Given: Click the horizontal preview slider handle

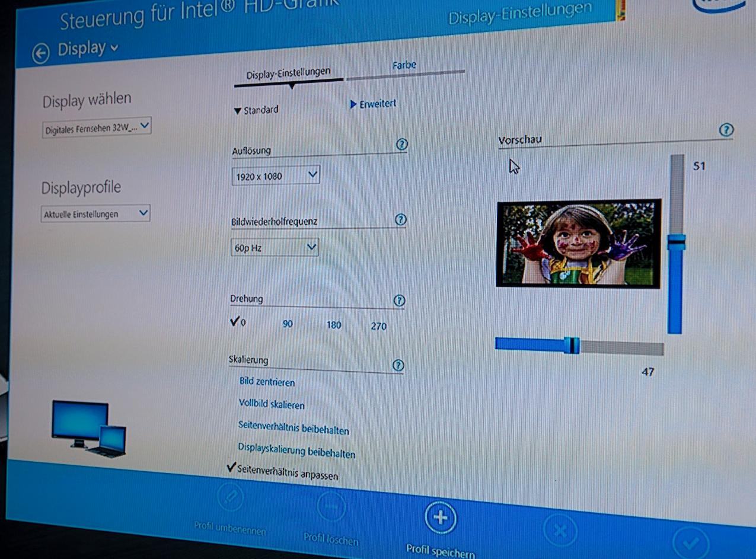Looking at the screenshot, I should point(572,346).
